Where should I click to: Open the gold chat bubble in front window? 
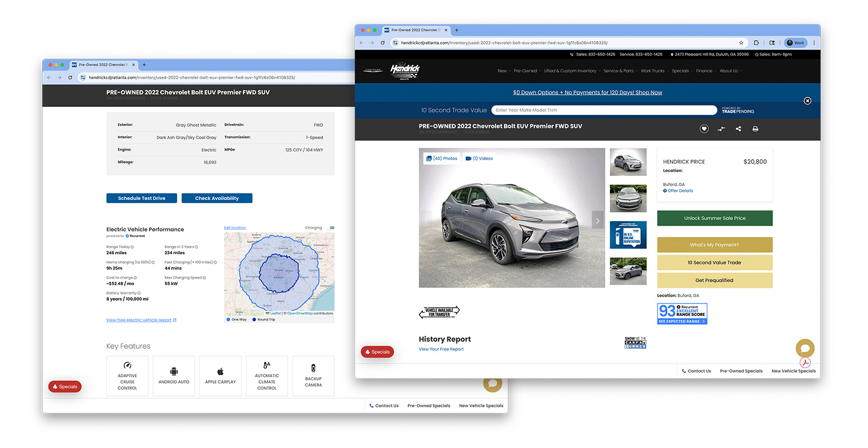point(805,348)
